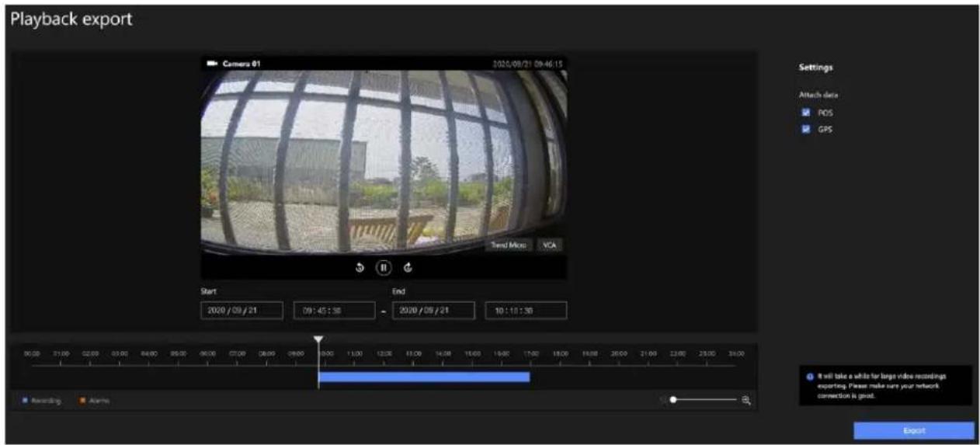Click the white playhead marker on timeline
The image size is (980, 445).
pyautogui.click(x=318, y=339)
